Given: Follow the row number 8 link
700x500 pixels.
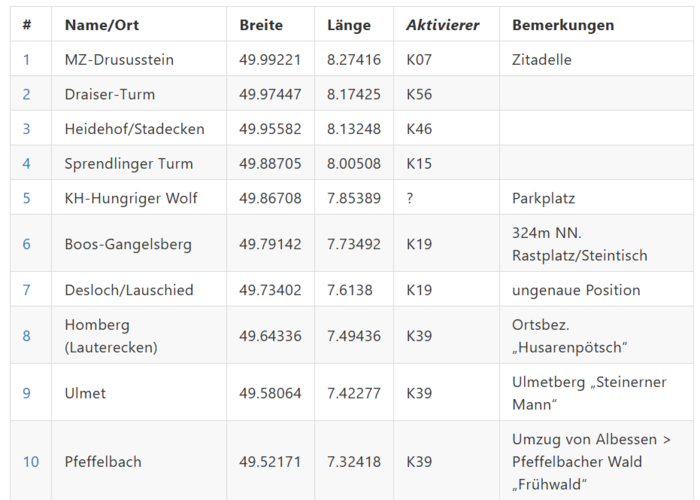Looking at the screenshot, I should tap(27, 336).
